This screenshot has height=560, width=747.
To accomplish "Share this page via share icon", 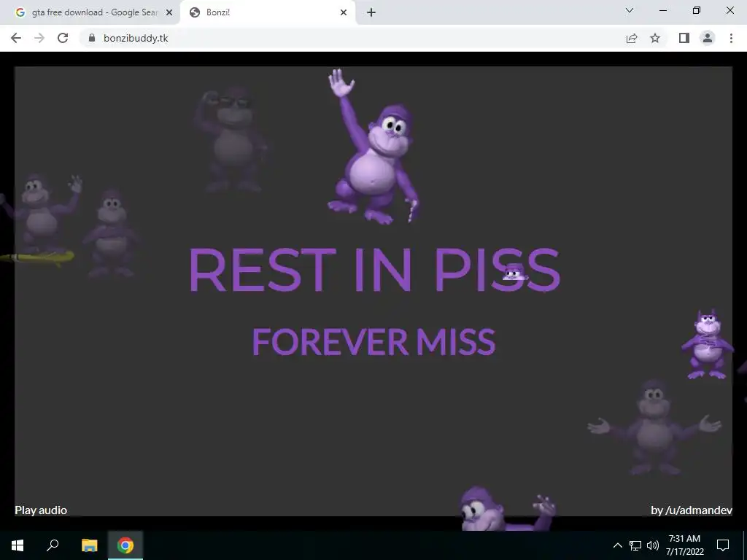I will (x=632, y=38).
